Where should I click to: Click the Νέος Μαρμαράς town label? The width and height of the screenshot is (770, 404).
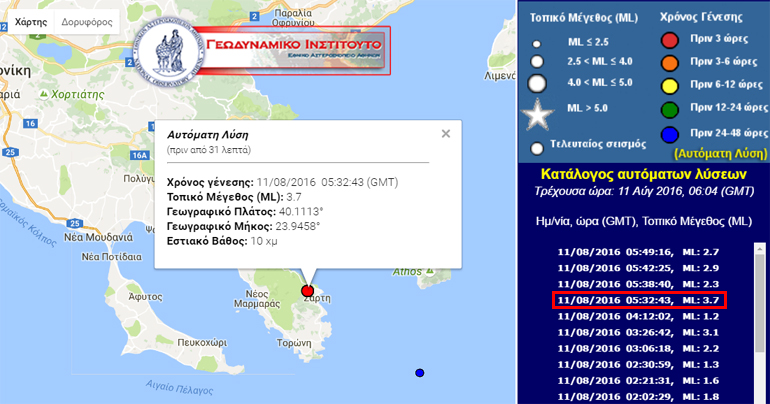point(257,299)
